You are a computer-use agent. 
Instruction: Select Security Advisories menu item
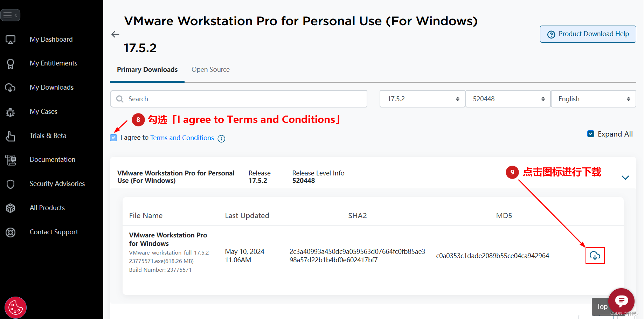click(57, 183)
